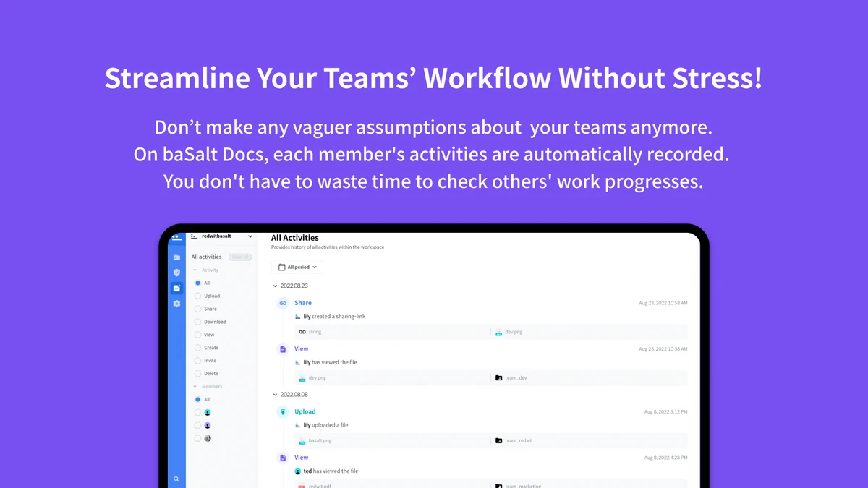
Task: Click 'lily uploaded a file' text
Action: pyautogui.click(x=326, y=425)
